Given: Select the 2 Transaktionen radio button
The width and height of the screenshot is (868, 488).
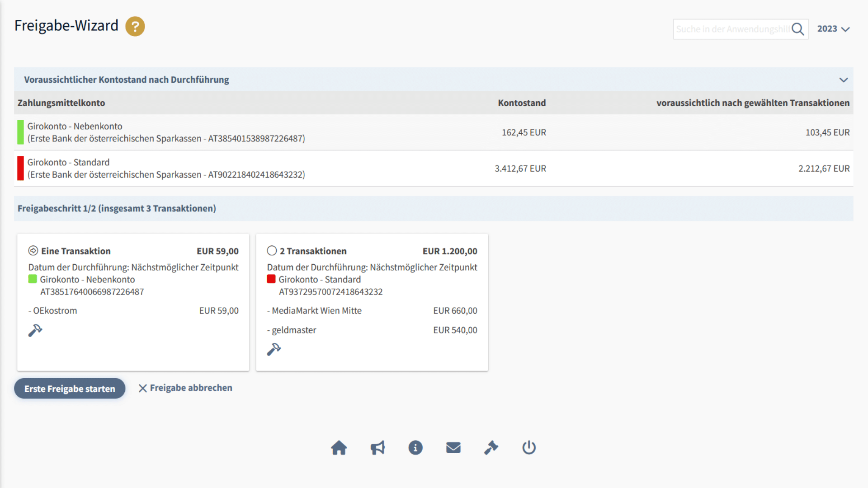Looking at the screenshot, I should pos(272,251).
